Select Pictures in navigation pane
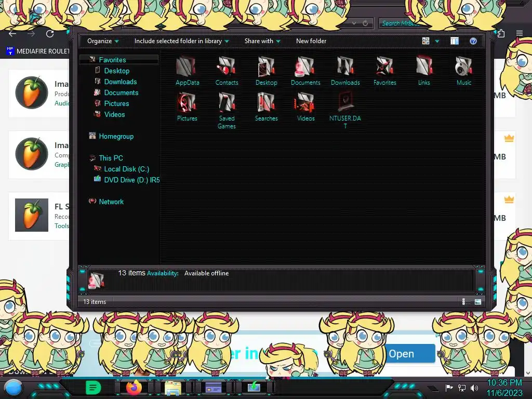 tap(116, 103)
